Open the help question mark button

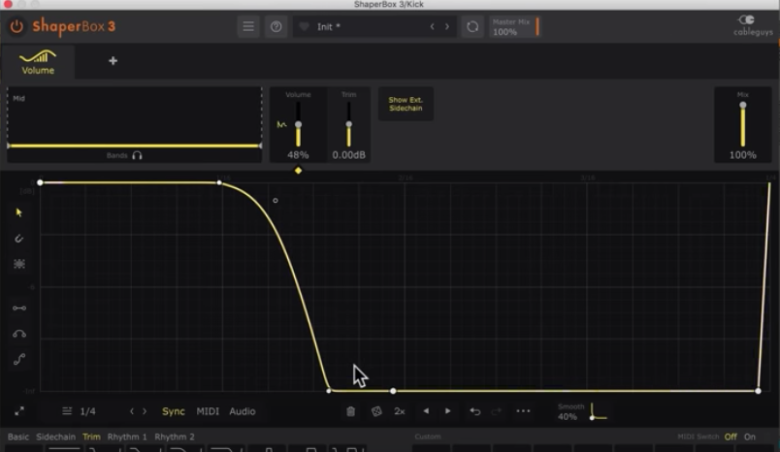276,26
